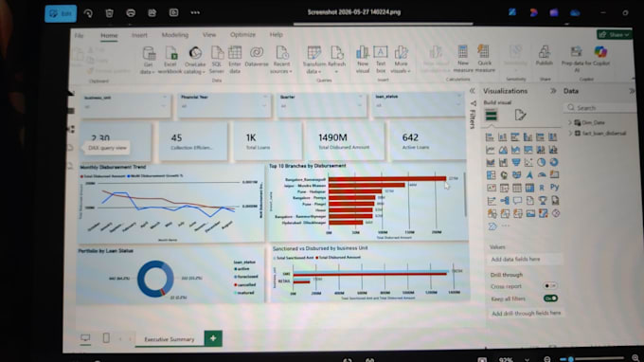The image size is (644, 362).
Task: Open the Recent sources dropdown
Action: click(x=281, y=60)
